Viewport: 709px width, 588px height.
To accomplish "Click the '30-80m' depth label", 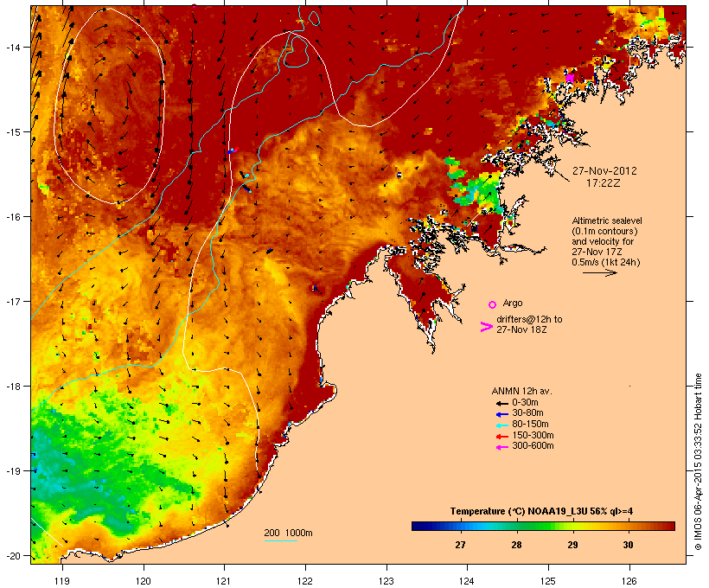I will [527, 413].
